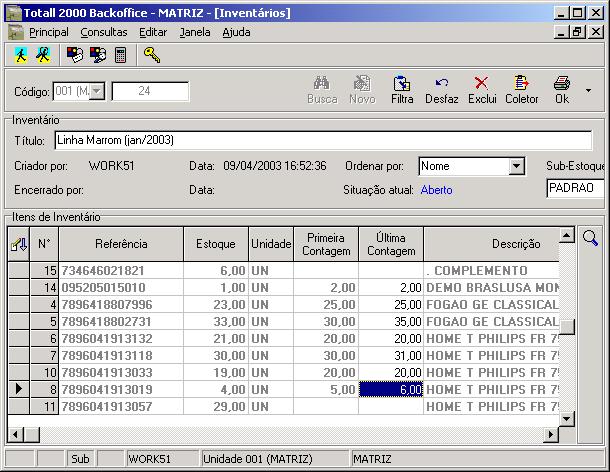The image size is (610, 472).
Task: Open the Código unit dropdown
Action: tap(97, 92)
